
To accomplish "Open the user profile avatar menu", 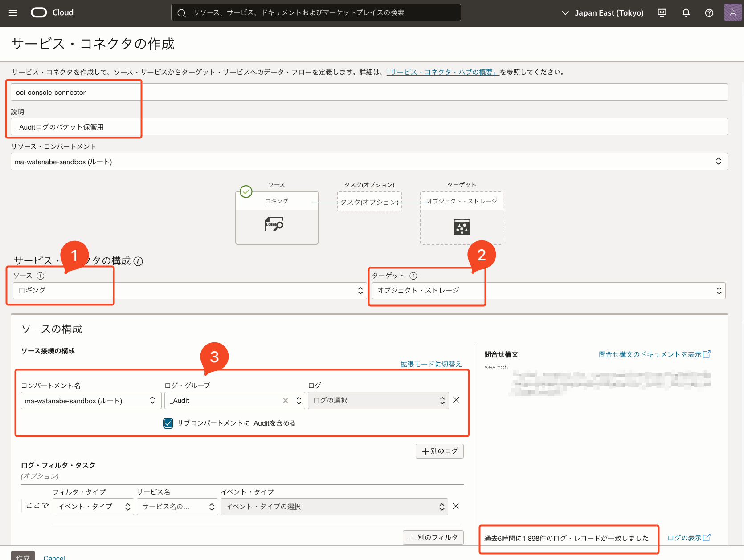I will pyautogui.click(x=732, y=13).
